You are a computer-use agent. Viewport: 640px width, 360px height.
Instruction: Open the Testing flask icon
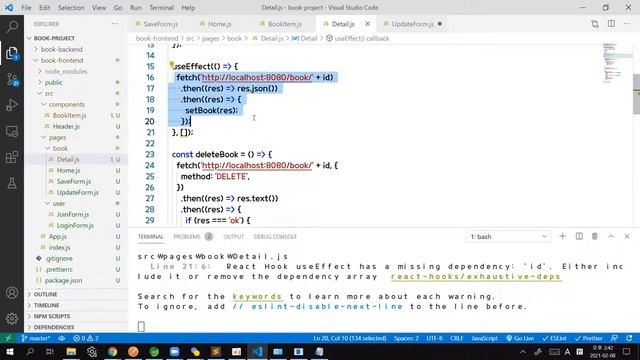[12, 183]
